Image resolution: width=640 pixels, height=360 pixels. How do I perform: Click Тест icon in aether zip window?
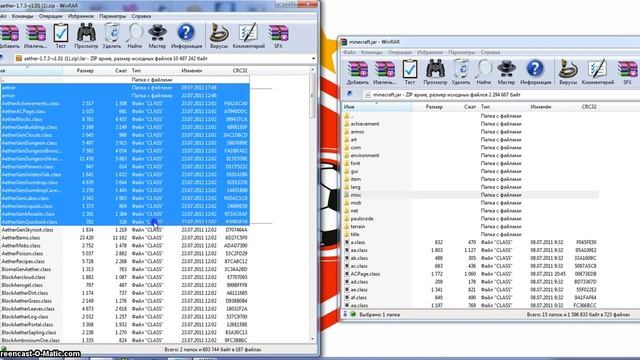tap(60, 36)
